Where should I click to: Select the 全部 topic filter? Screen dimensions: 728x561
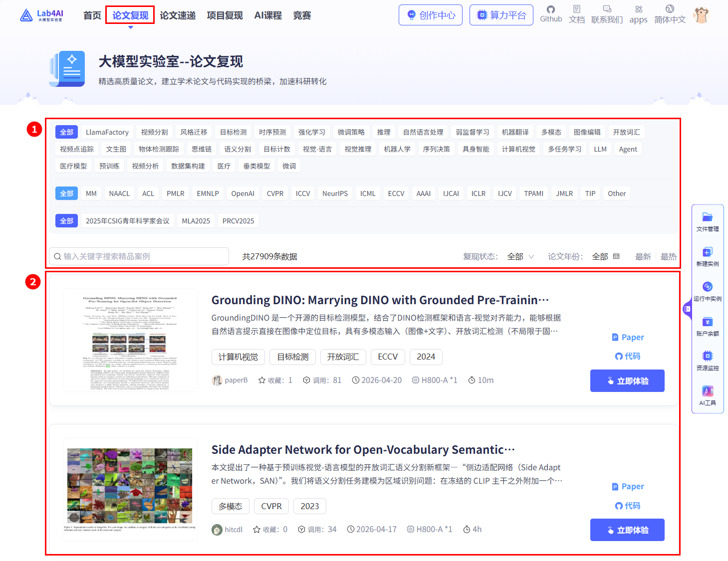[x=66, y=132]
